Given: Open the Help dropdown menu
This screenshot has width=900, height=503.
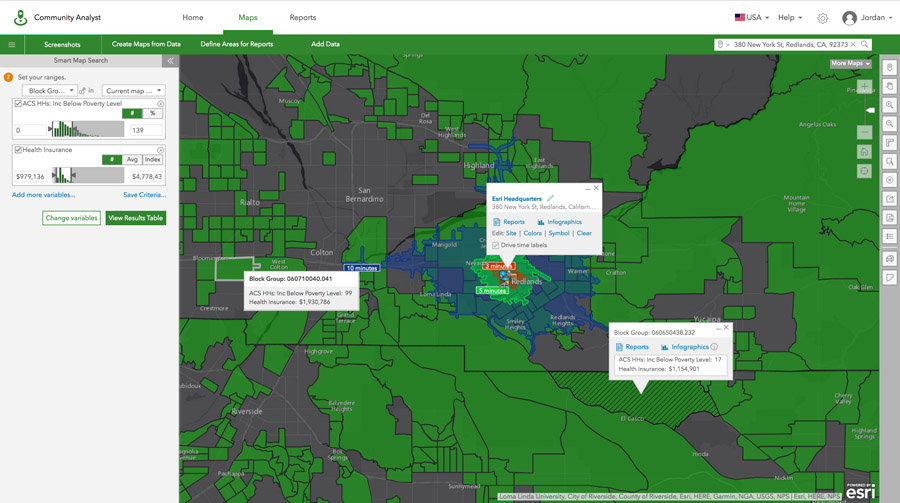Looking at the screenshot, I should [790, 18].
